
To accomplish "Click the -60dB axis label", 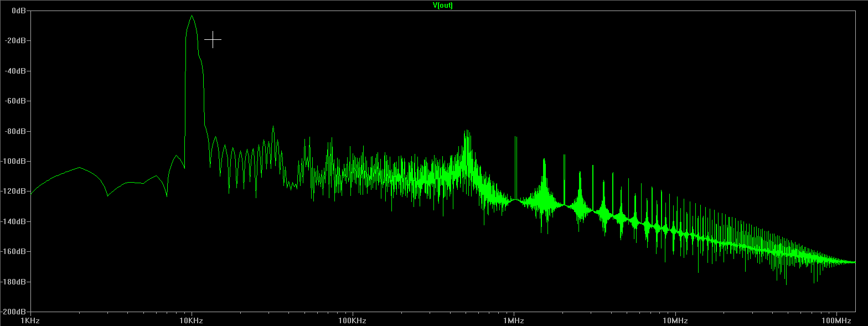I will [x=16, y=101].
